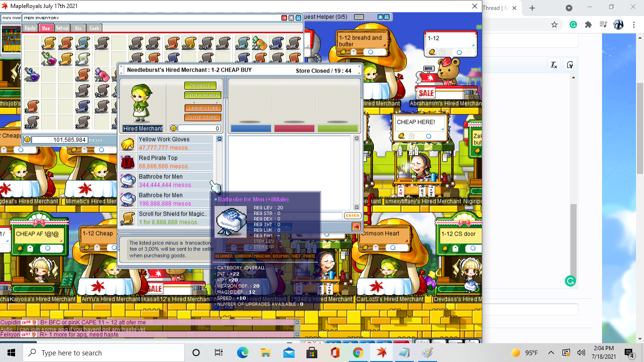644x362 pixels.
Task: Click the remove formatting icon in editor
Action: pyautogui.click(x=554, y=65)
